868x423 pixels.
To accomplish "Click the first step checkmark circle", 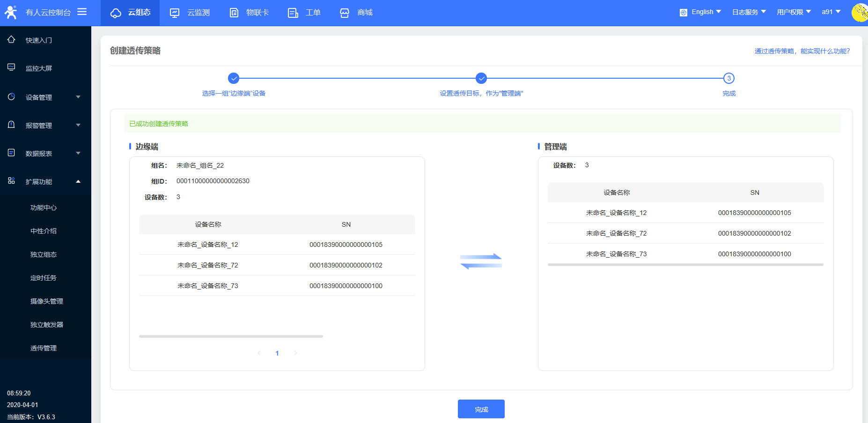I will [234, 78].
